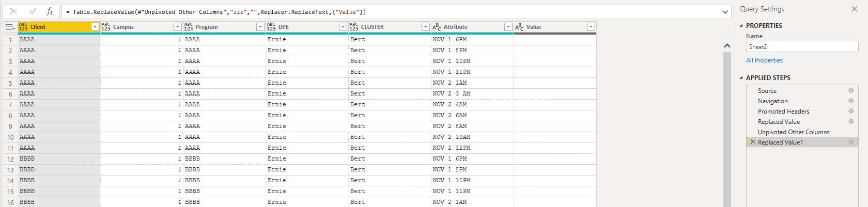Viewport: 868px width, 207px height.
Task: Open filter dropdown for CLUSTER column
Action: [x=426, y=27]
